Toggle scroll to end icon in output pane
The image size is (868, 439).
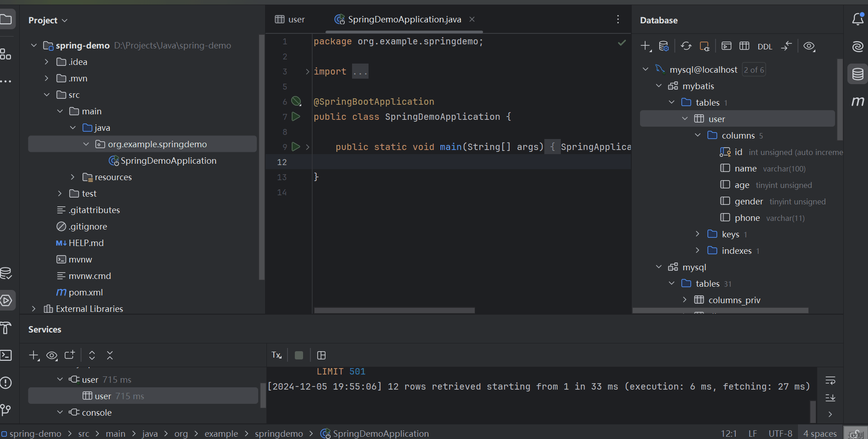(x=830, y=397)
